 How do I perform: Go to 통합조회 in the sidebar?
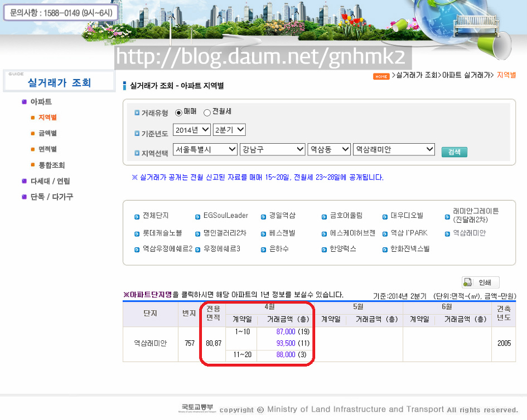pyautogui.click(x=51, y=165)
